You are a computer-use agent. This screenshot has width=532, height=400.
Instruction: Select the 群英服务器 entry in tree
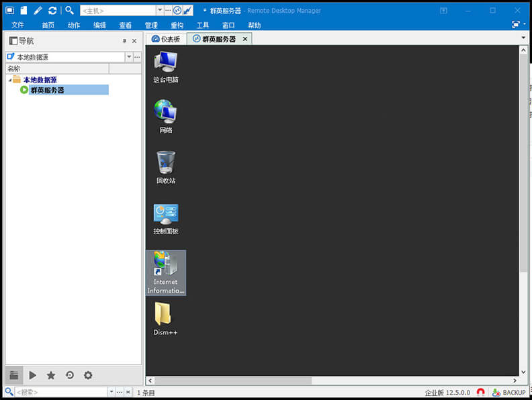pos(69,90)
